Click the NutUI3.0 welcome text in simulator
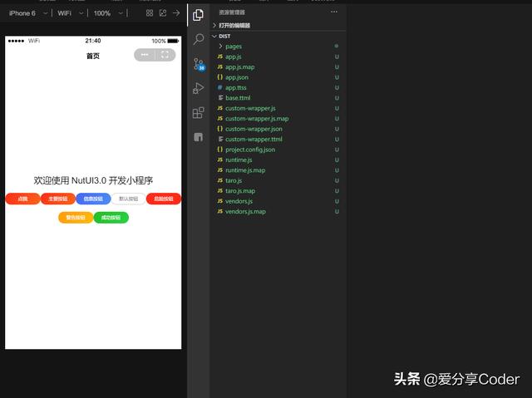This screenshot has height=398, width=532. pyautogui.click(x=93, y=180)
